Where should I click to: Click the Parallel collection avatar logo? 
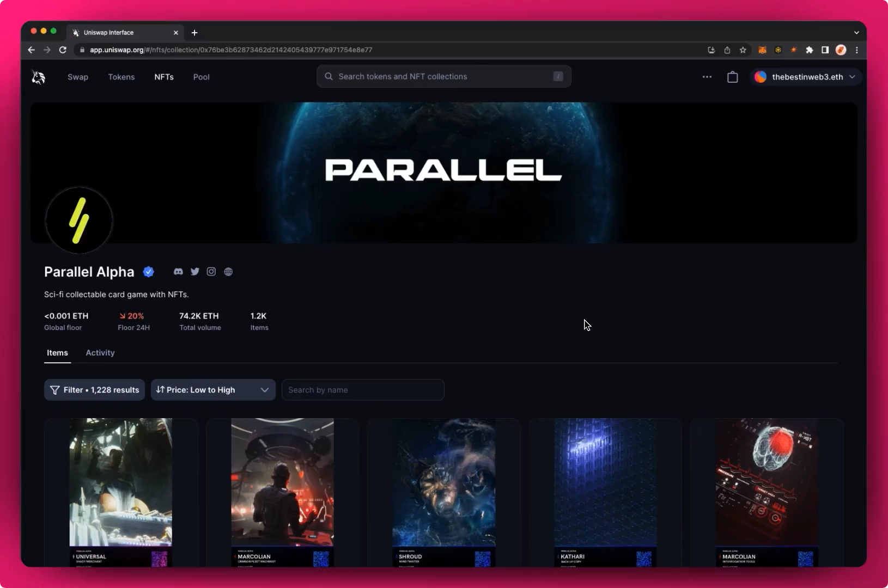tap(79, 220)
